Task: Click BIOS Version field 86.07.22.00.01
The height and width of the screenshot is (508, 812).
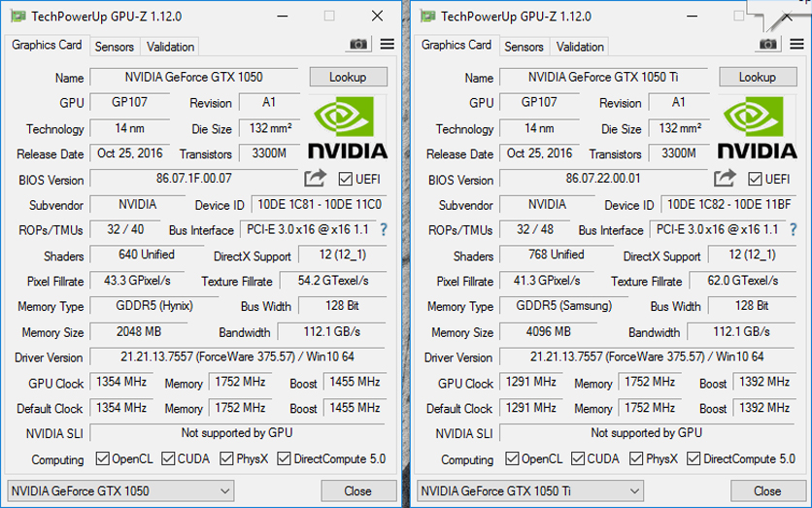Action: coord(604,179)
